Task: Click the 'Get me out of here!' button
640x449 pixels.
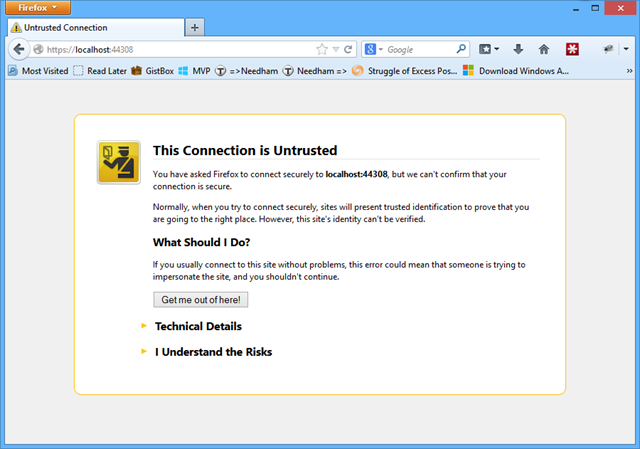Action: point(200,300)
